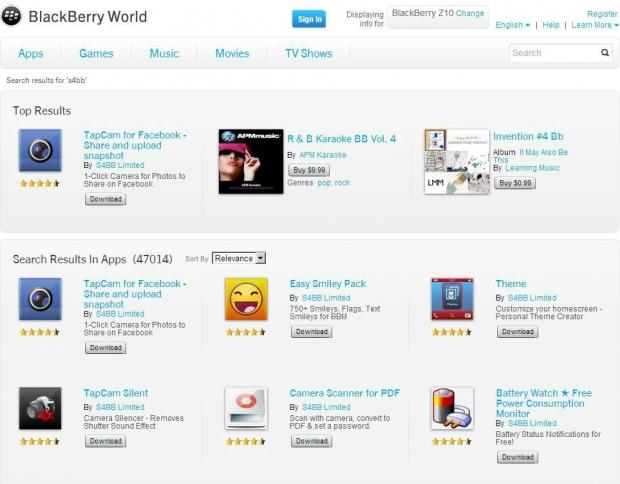
Task: Expand the Learn More dropdown
Action: [595, 25]
